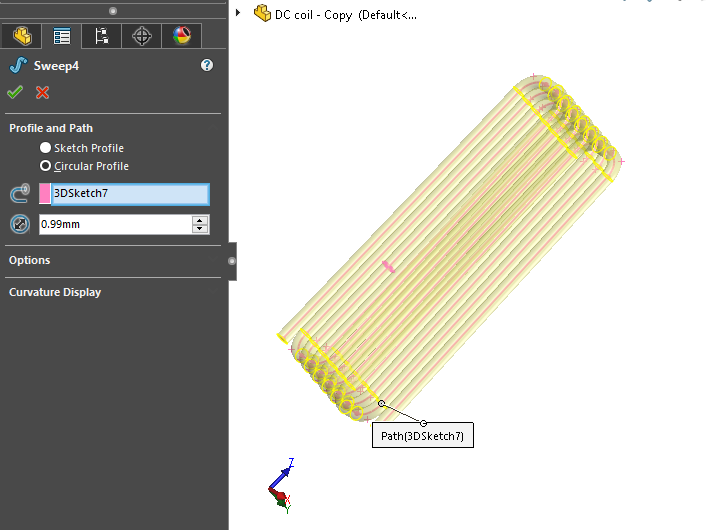Switch to the PropertyManager tab

click(61, 36)
